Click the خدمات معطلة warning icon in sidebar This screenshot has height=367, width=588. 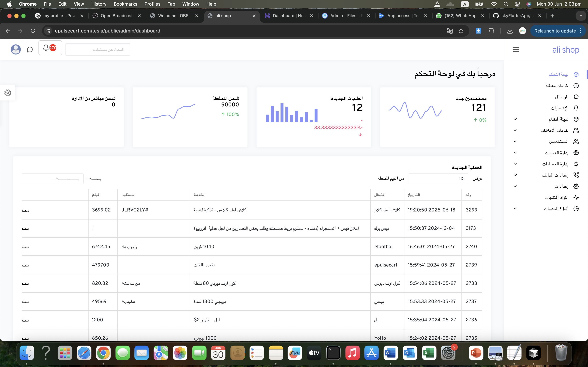coord(576,85)
